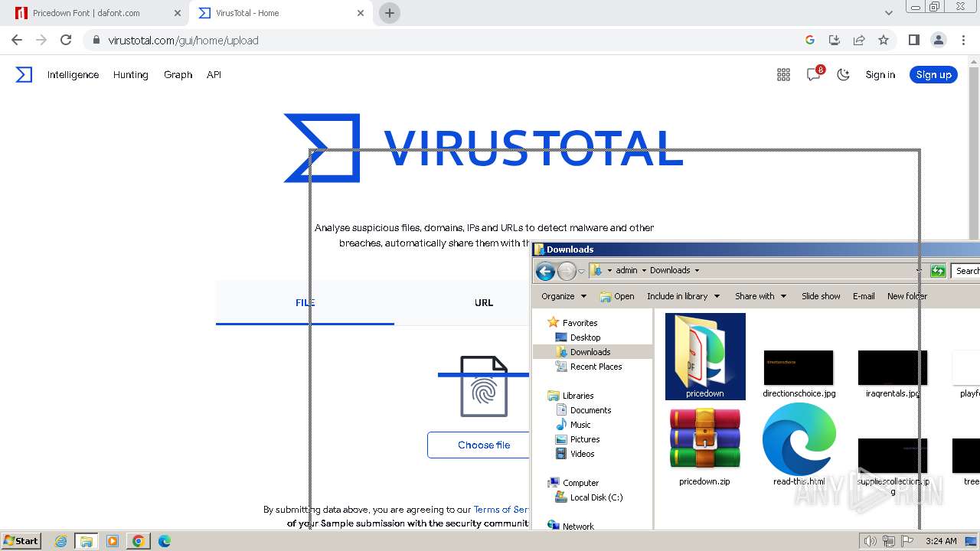Open the Organize dropdown in Explorer
This screenshot has width=980, height=551.
coord(563,296)
